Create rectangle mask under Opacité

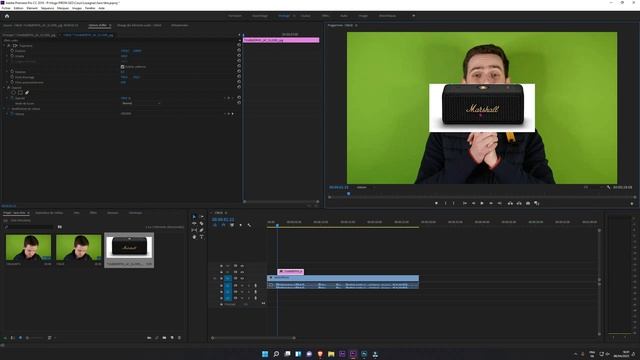(x=20, y=93)
